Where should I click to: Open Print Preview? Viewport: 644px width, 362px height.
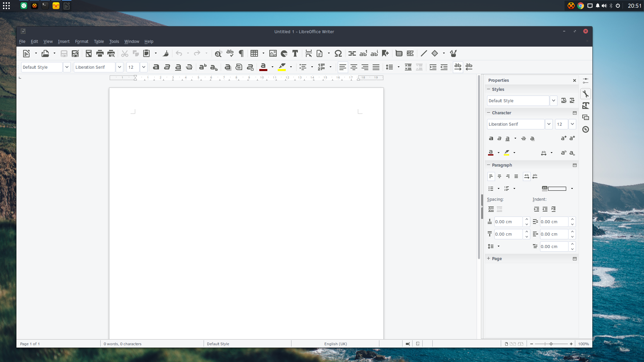(111, 53)
